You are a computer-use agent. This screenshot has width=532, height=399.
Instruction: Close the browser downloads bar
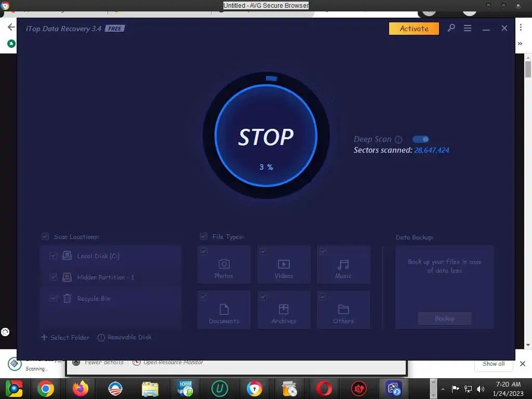(523, 364)
